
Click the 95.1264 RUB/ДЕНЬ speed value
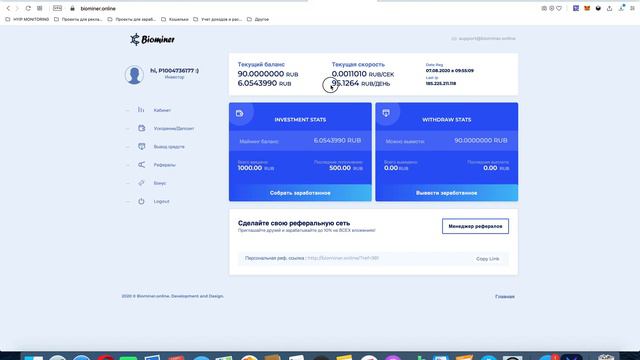pyautogui.click(x=361, y=83)
